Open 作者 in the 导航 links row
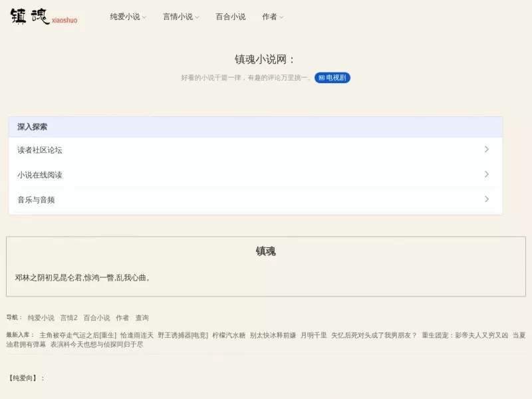Viewport: 532px width, 399px height. click(x=122, y=318)
